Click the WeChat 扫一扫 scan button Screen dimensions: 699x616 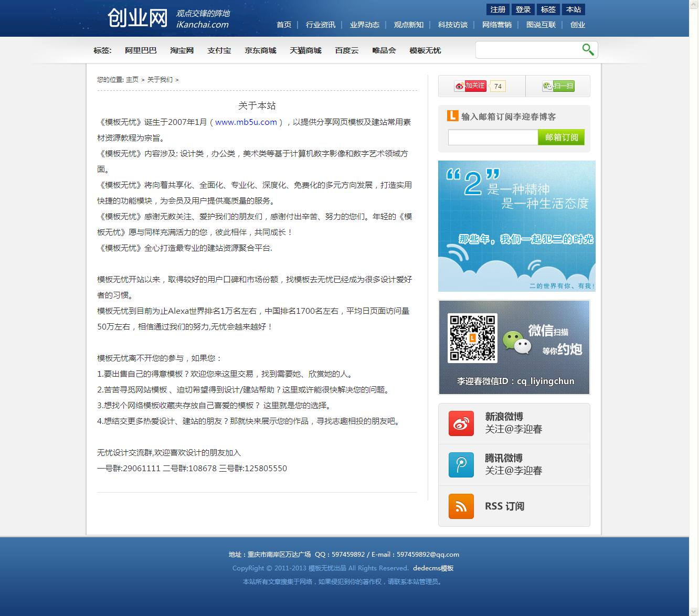point(558,86)
